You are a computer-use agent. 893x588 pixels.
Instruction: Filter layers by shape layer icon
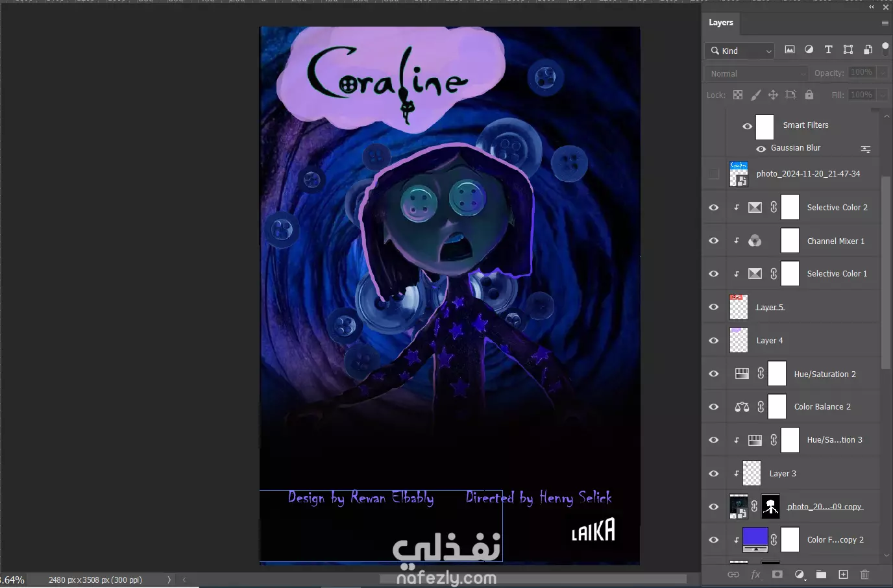[848, 50]
